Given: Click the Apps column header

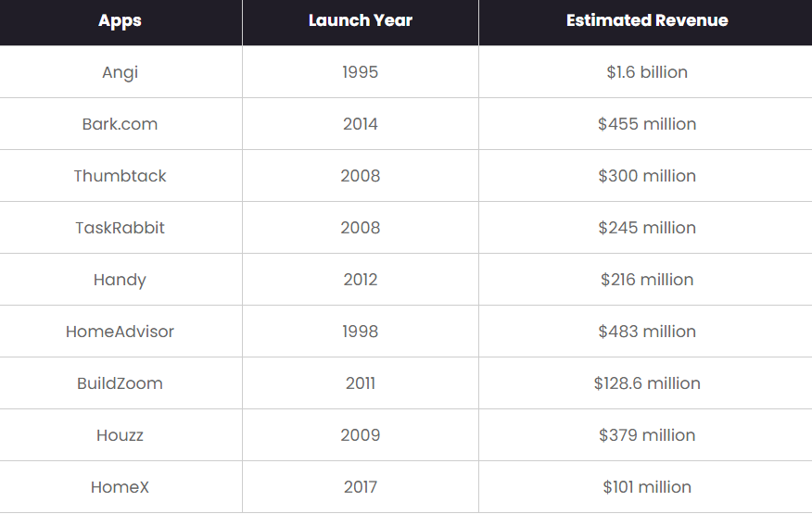Looking at the screenshot, I should pos(120,20).
